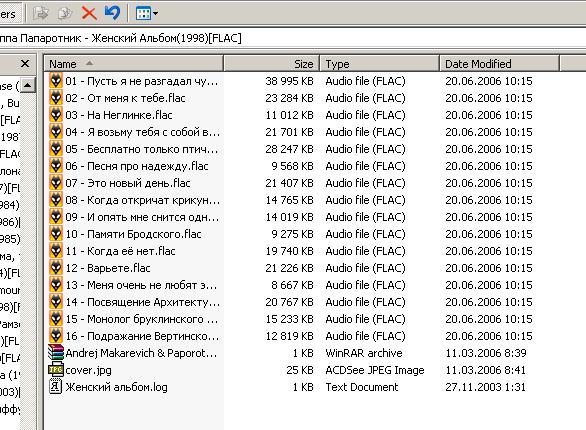Screen dimensions: 586x430
Task: Click FLAC icon of track 05 file
Action: [x=56, y=149]
